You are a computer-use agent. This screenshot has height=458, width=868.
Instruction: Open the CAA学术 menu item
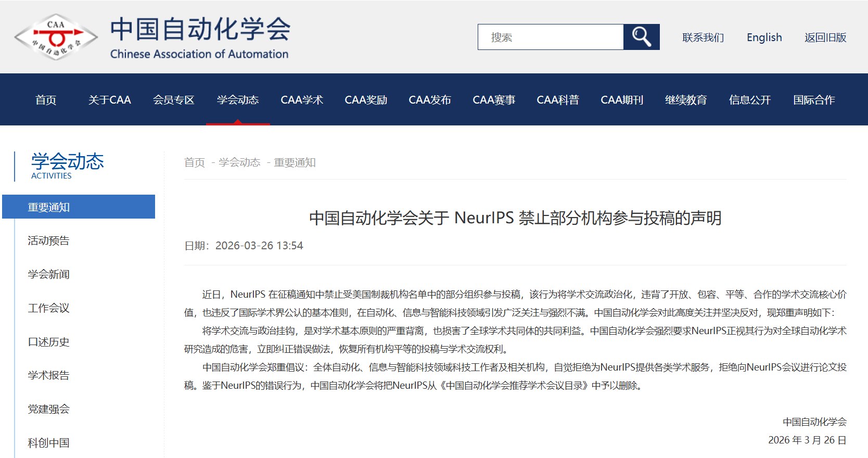[302, 100]
